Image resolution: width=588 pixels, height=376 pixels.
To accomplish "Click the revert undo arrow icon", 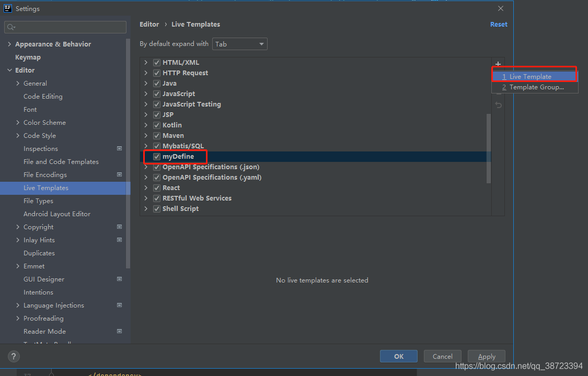I will tap(498, 105).
